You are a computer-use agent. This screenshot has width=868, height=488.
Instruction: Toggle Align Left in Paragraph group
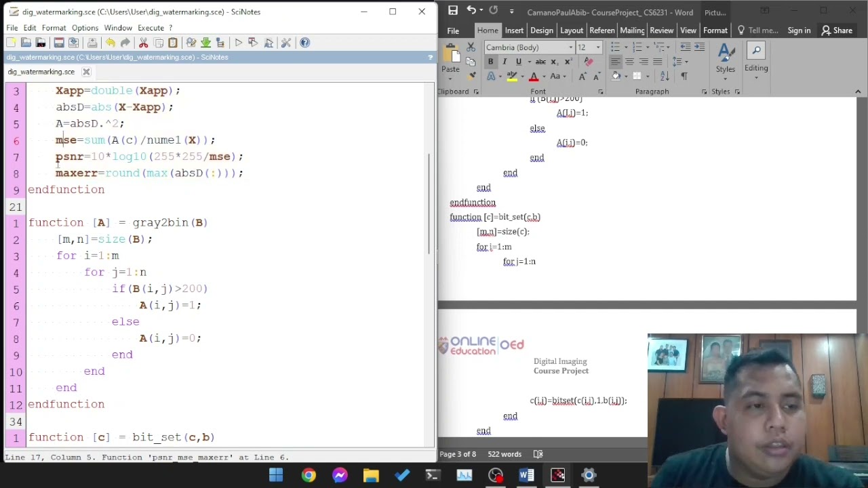point(615,62)
